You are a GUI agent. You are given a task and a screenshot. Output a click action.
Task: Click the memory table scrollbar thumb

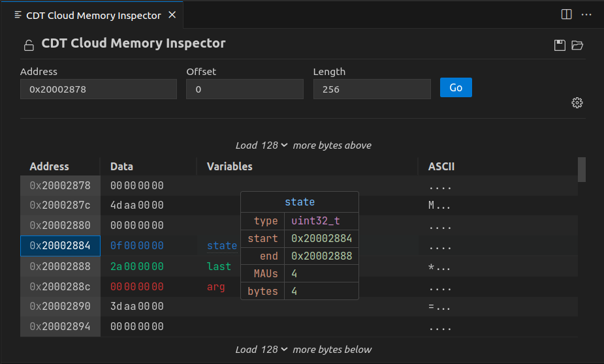click(x=582, y=170)
